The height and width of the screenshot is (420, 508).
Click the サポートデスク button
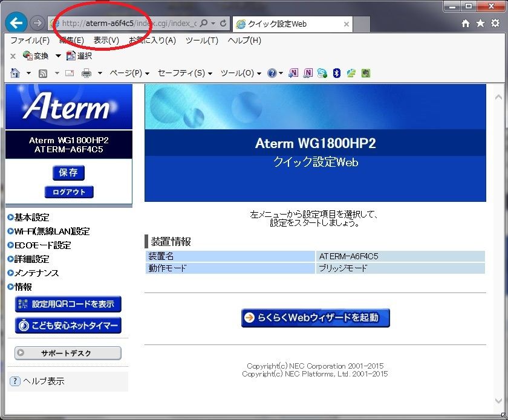click(x=68, y=353)
